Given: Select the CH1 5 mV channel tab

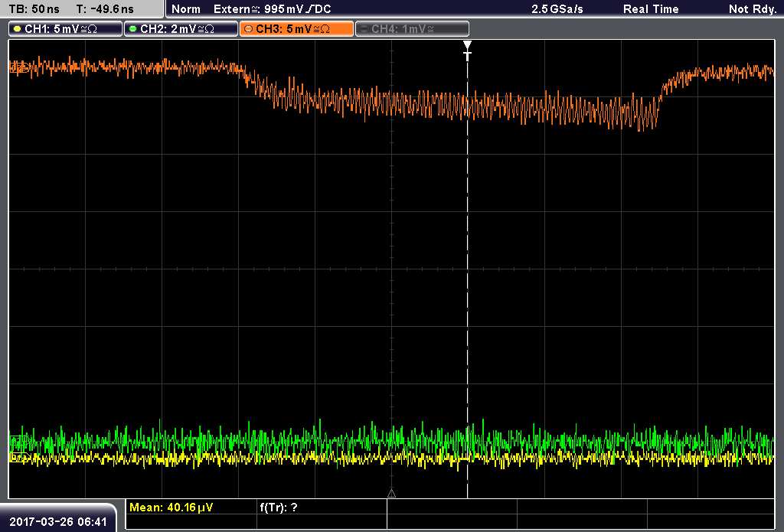Looking at the screenshot, I should coord(66,29).
